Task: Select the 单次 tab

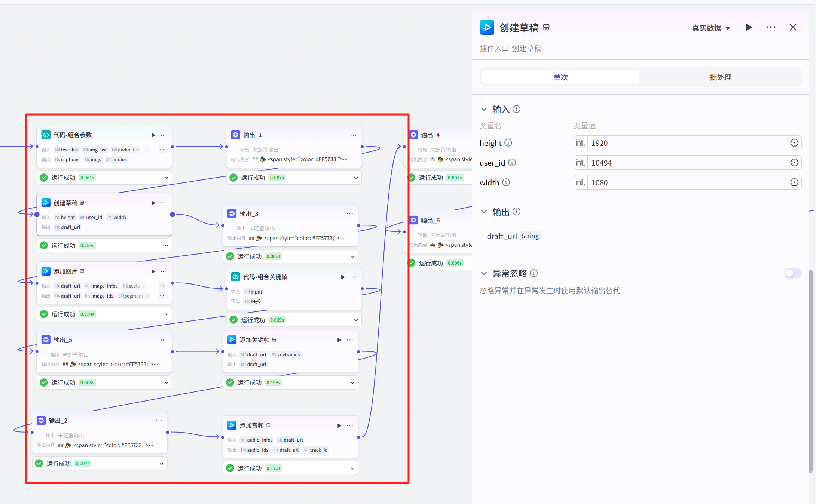Action: click(x=560, y=77)
